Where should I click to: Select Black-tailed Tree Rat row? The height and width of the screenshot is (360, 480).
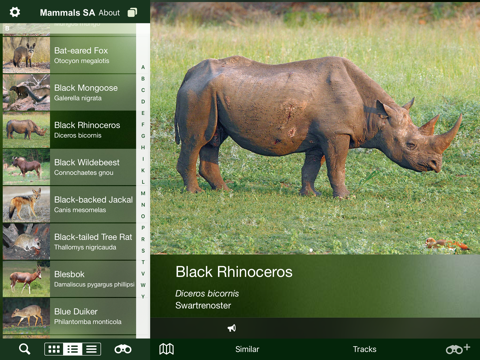[x=69, y=242]
